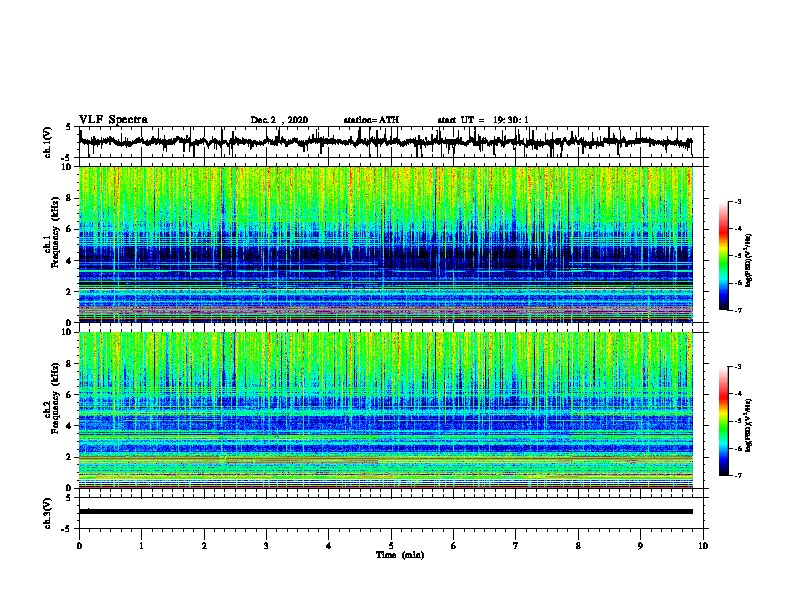Click the 'ch.1(V)' axis label

pos(48,142)
